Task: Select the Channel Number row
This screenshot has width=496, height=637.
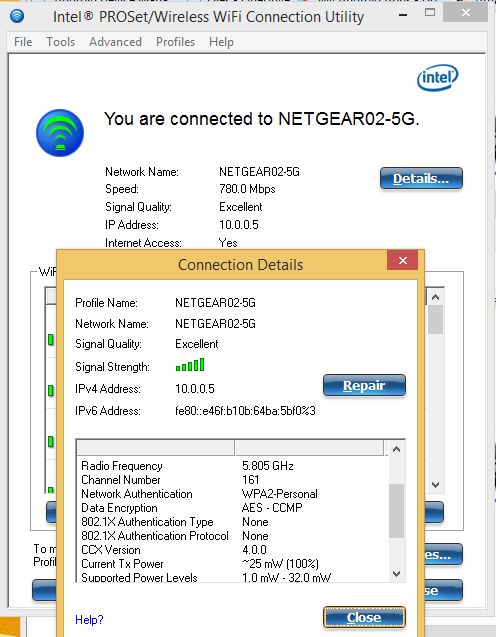Action: coord(232,480)
